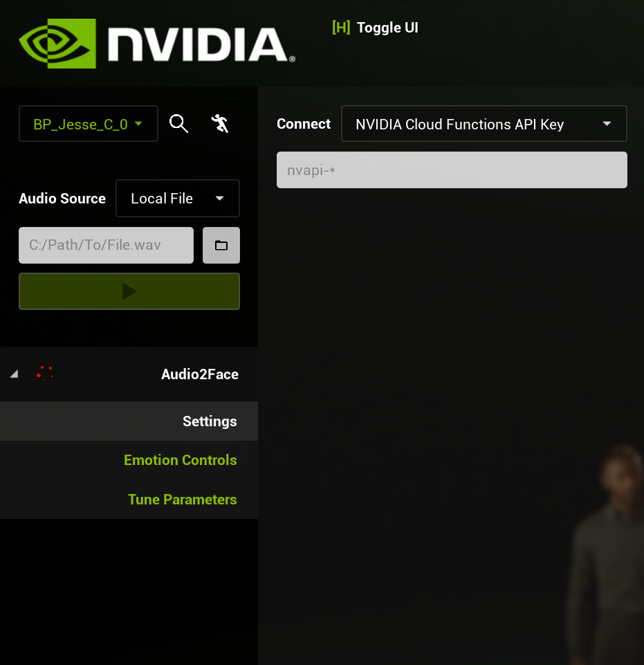Open the Local File audio source dropdown

point(178,198)
